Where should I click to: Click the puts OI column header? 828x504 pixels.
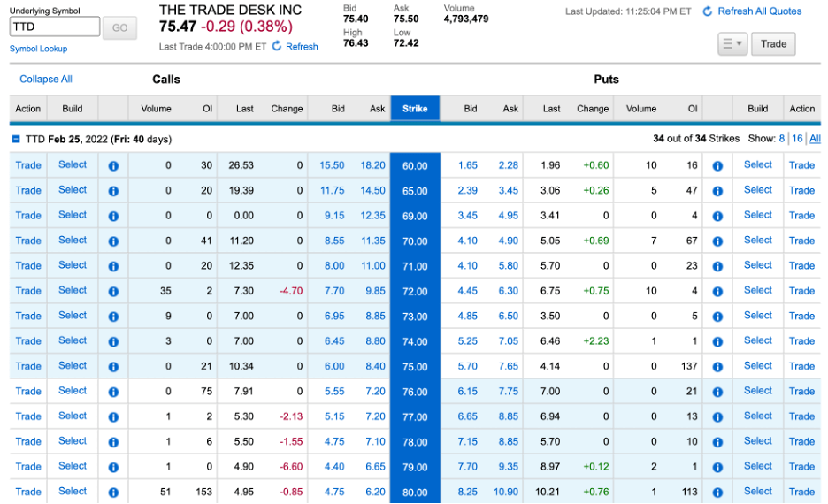(x=693, y=108)
